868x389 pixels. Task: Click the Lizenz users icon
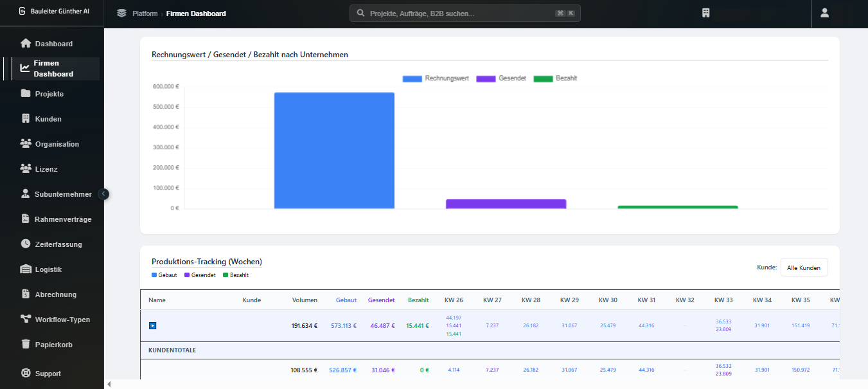26,169
